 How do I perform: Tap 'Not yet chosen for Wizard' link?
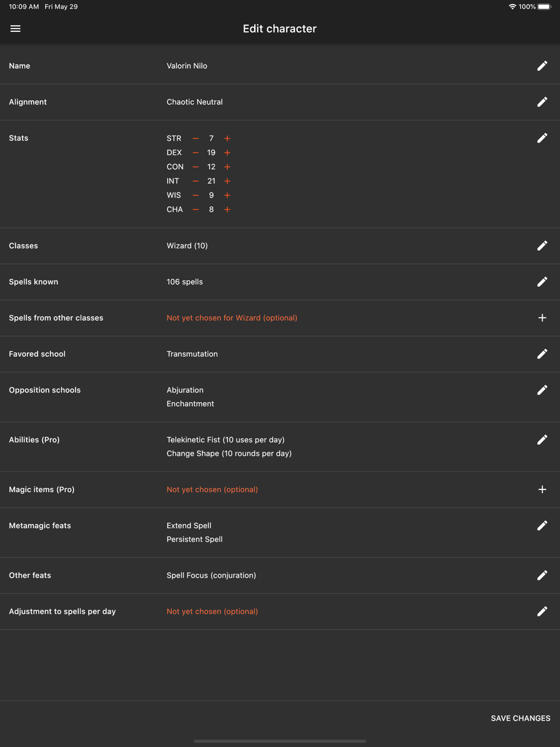pos(232,318)
